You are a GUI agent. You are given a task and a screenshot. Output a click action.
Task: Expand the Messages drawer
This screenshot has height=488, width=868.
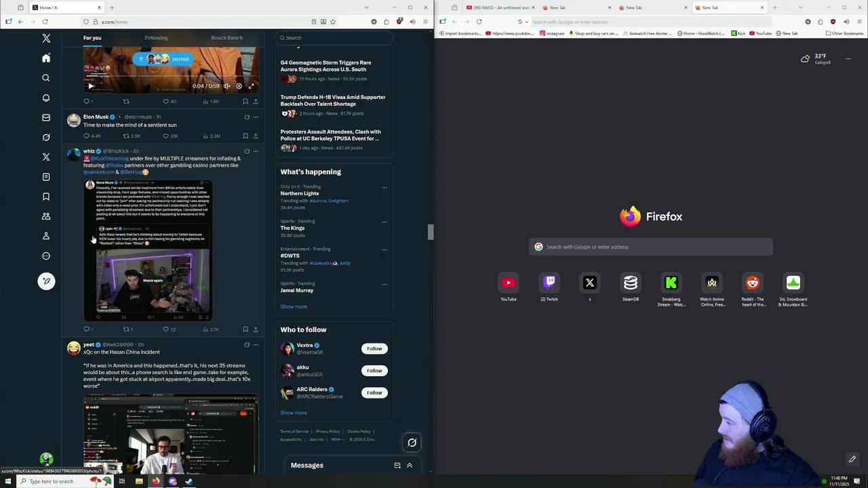410,466
